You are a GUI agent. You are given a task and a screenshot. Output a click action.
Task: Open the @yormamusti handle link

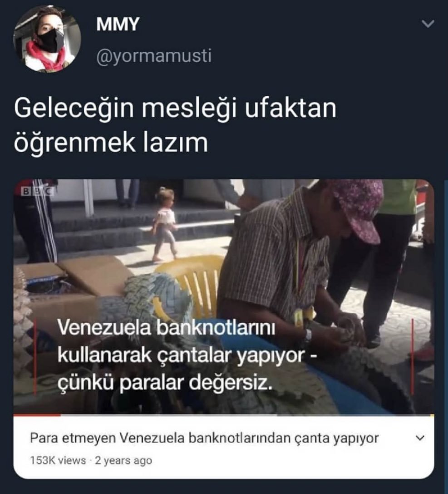(154, 56)
